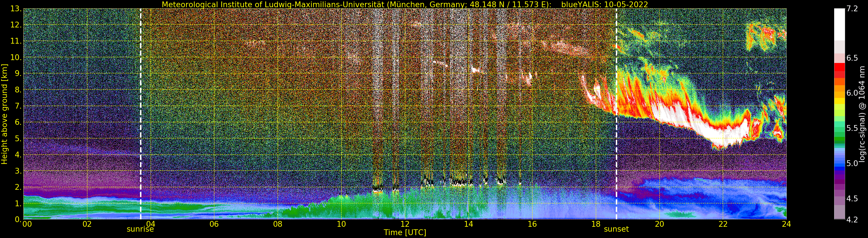Click colorbar value '5.5'
The height and width of the screenshot is (238, 868).
point(852,128)
